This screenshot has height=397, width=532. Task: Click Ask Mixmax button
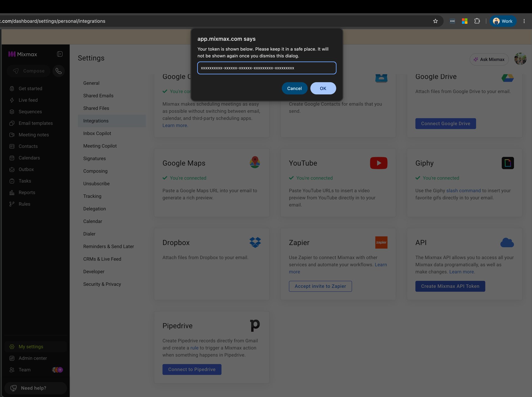click(489, 60)
